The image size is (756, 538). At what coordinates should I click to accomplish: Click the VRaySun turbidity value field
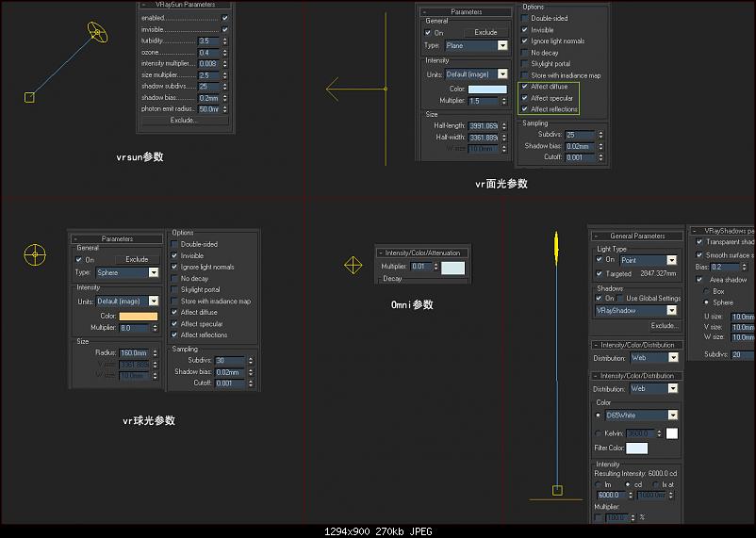point(209,41)
